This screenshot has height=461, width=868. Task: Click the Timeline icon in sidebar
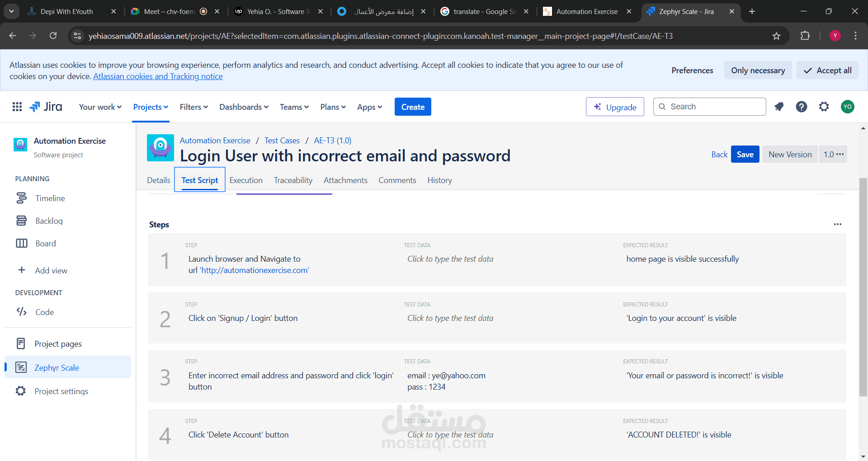[21, 198]
